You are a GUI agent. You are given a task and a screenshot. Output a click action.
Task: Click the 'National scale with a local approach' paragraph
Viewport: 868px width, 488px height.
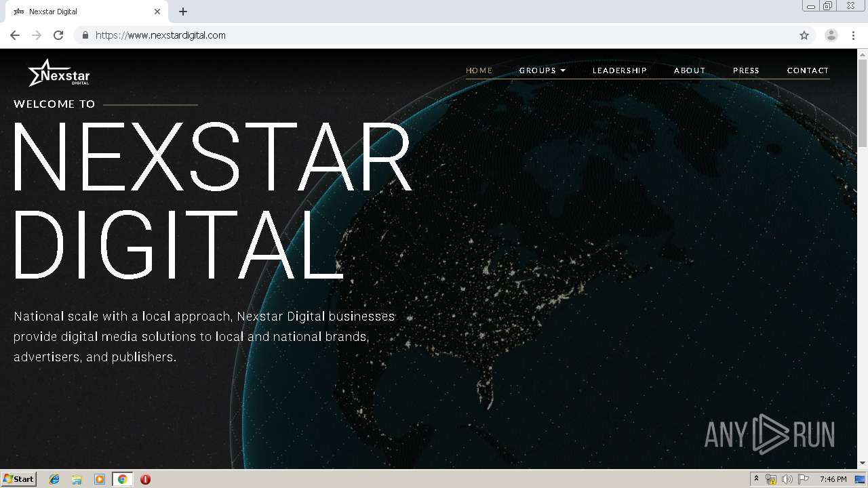click(204, 337)
